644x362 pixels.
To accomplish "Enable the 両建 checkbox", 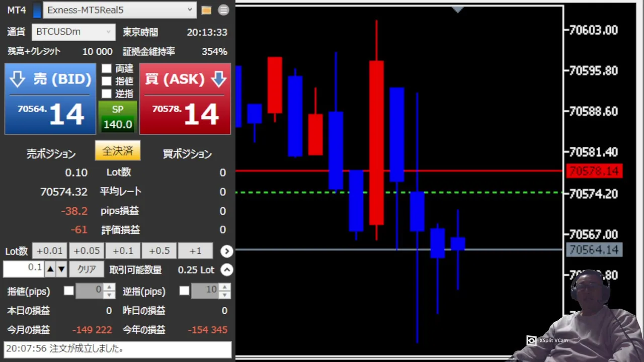I will 106,68.
